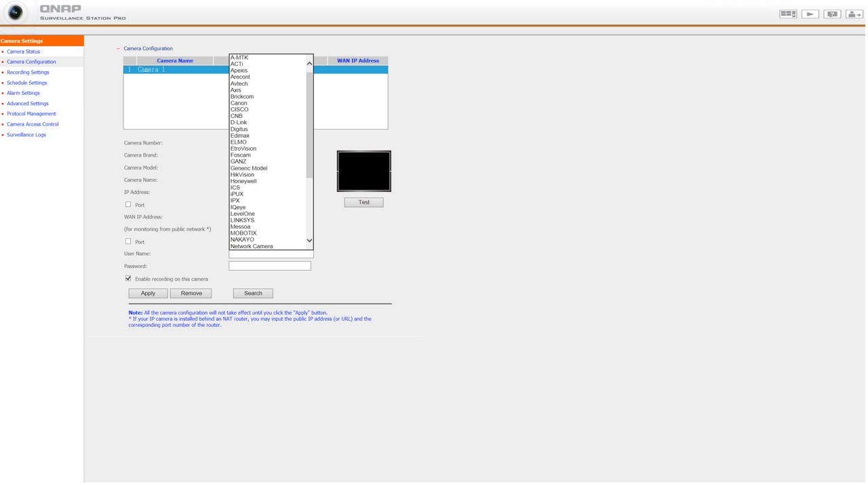
Task: Open Schedule Settings
Action: (27, 83)
